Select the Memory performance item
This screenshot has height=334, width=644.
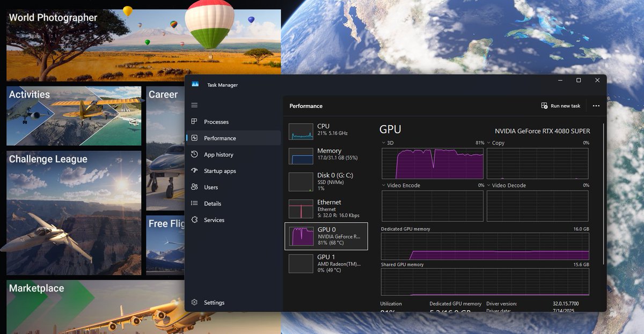326,156
